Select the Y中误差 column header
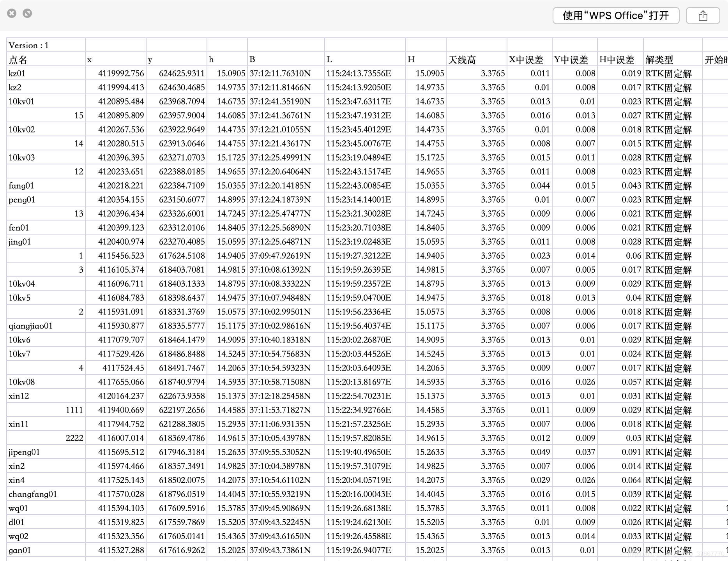The image size is (728, 561). 574,59
